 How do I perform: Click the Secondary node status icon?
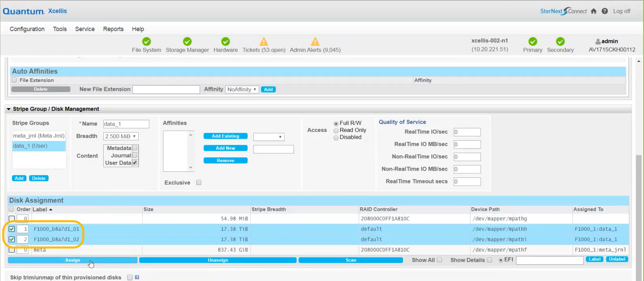[x=560, y=41]
